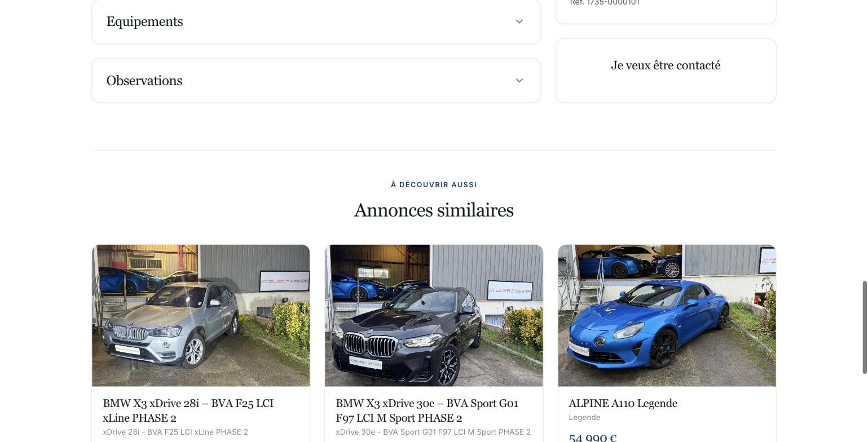The height and width of the screenshot is (442, 868).
Task: Click the page vertical scrollbar thumb
Action: point(864,327)
